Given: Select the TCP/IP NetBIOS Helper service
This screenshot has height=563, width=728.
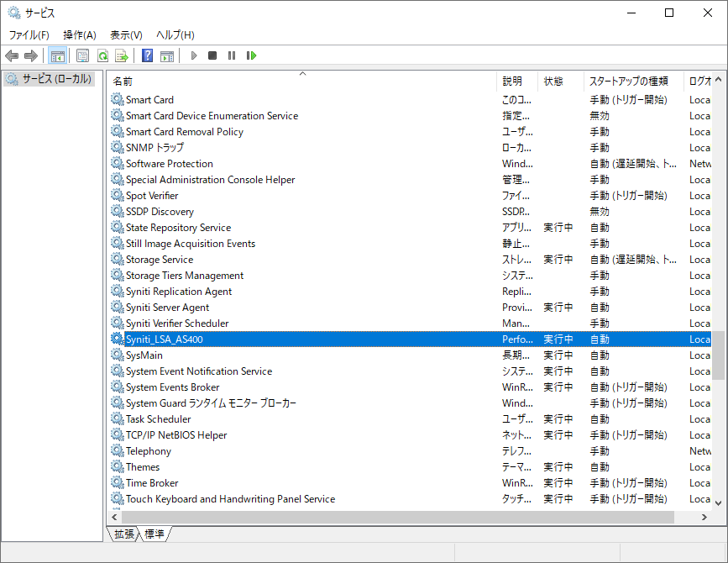Looking at the screenshot, I should tap(176, 435).
